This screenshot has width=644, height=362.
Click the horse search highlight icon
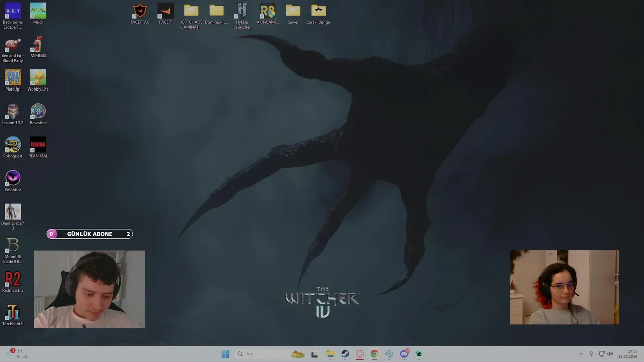pyautogui.click(x=298, y=354)
